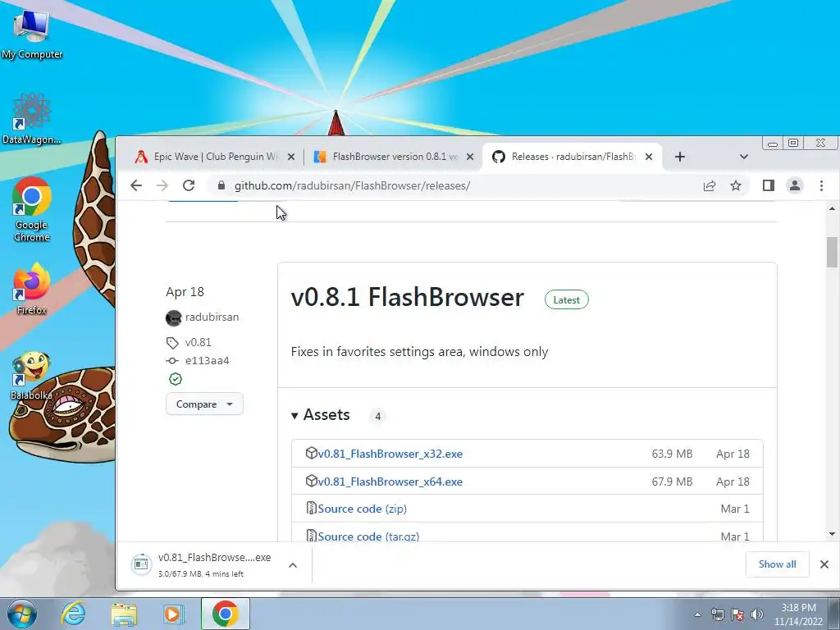This screenshot has width=840, height=630.
Task: Click the site lock icon
Action: [x=221, y=185]
